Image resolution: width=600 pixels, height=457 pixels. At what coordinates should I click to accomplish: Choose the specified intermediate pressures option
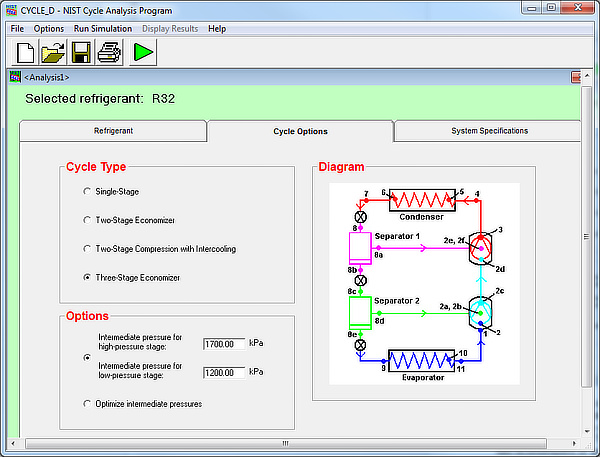click(x=87, y=357)
